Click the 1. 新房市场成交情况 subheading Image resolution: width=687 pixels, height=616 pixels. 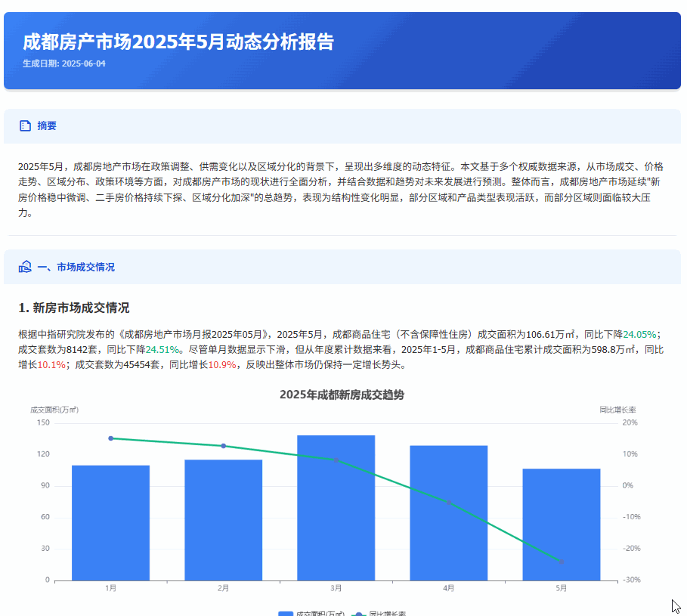pos(74,308)
